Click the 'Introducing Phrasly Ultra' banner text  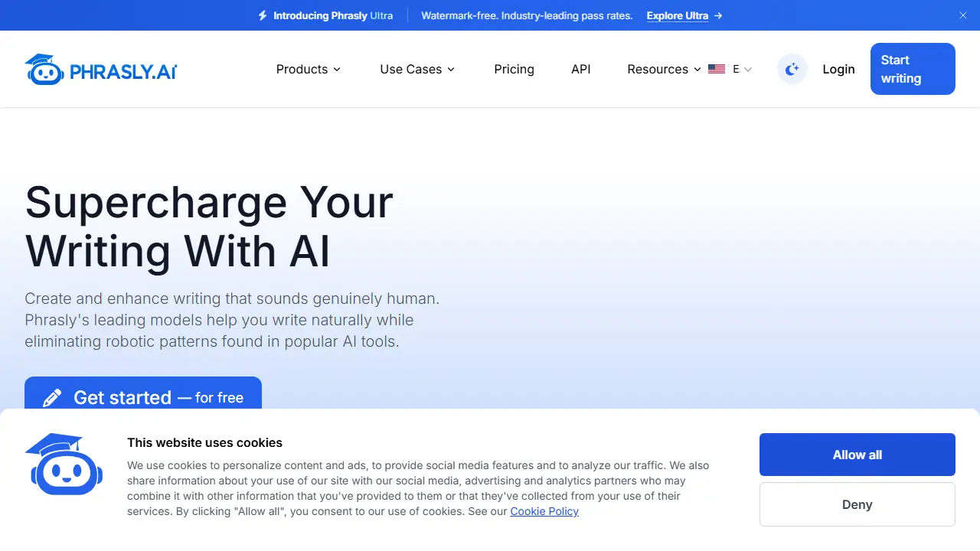[x=333, y=15]
